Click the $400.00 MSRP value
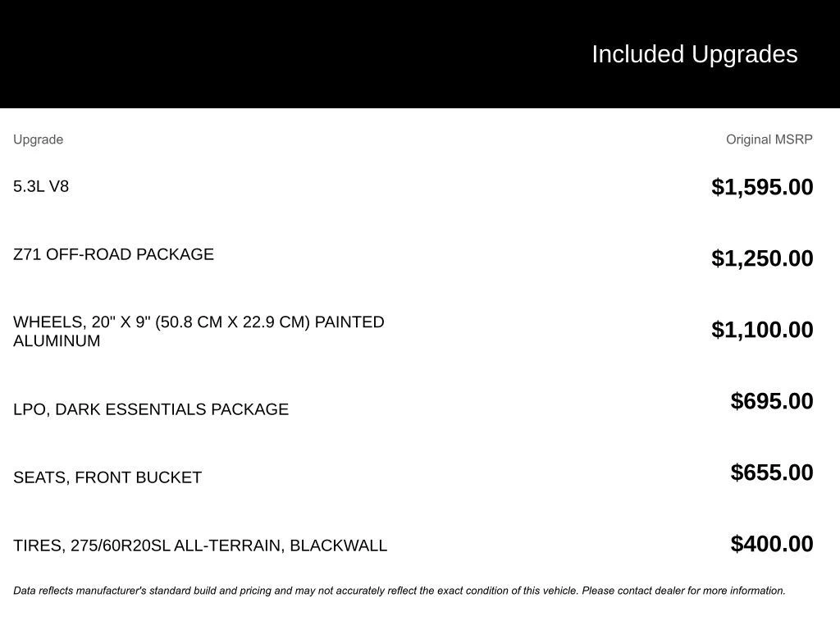The height and width of the screenshot is (630, 840). pos(772,544)
